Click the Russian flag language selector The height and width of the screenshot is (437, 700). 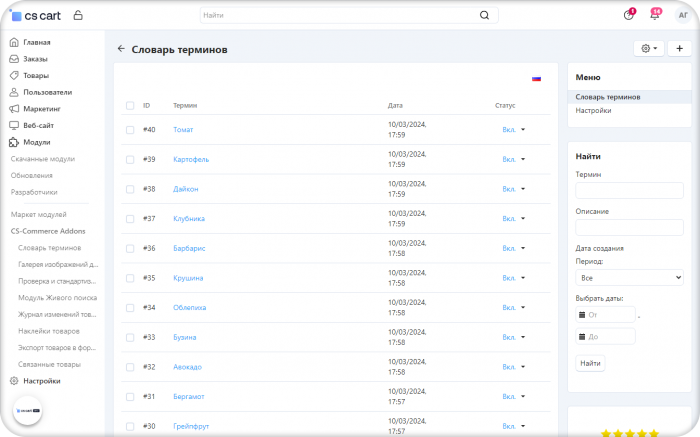[536, 79]
